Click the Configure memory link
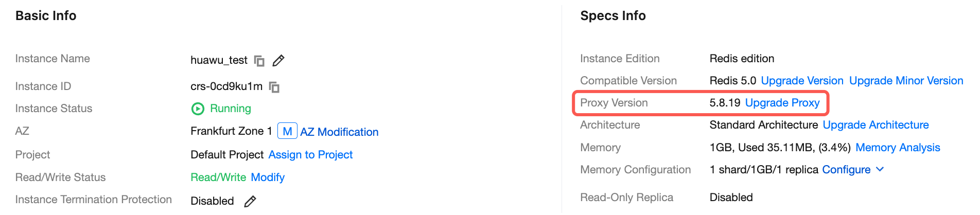The height and width of the screenshot is (215, 980). point(846,170)
